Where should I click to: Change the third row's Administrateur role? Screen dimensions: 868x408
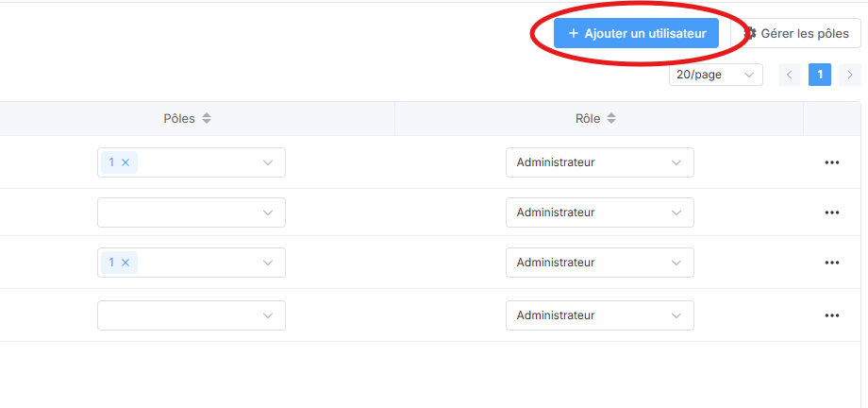pyautogui.click(x=599, y=263)
